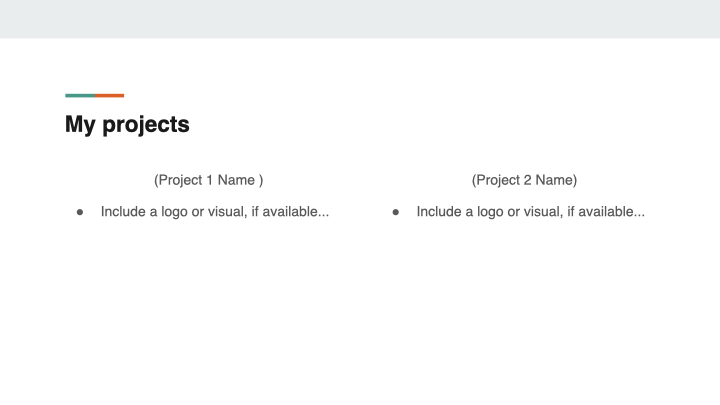Click the gray header band at top

click(x=360, y=18)
